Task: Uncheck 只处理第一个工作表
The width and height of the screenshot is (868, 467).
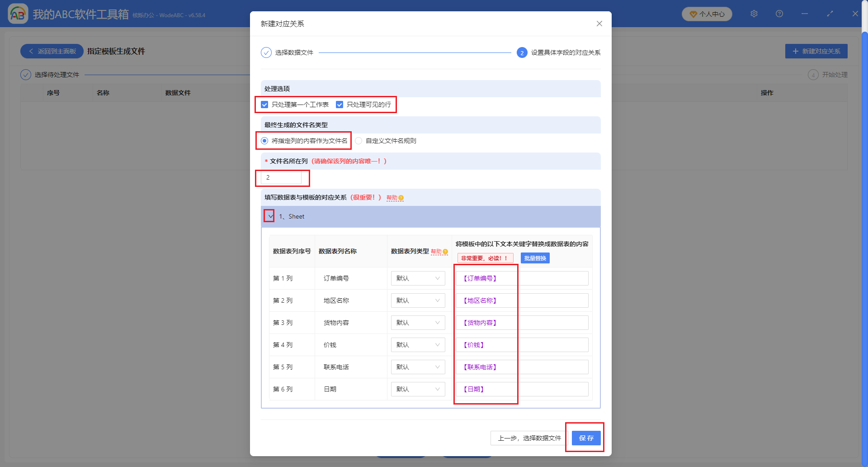Action: [x=264, y=104]
